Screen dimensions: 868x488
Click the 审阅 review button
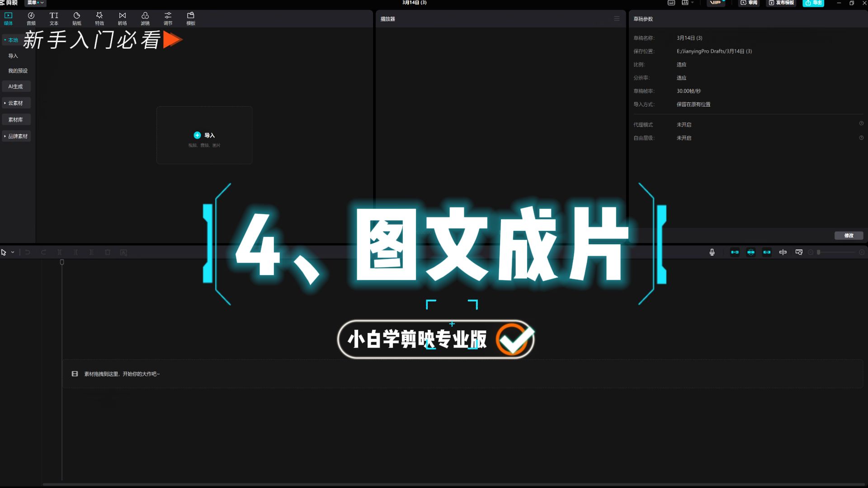[x=749, y=3]
